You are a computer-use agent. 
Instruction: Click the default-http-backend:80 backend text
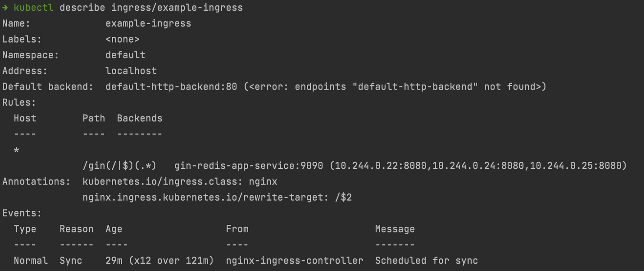pyautogui.click(x=171, y=86)
